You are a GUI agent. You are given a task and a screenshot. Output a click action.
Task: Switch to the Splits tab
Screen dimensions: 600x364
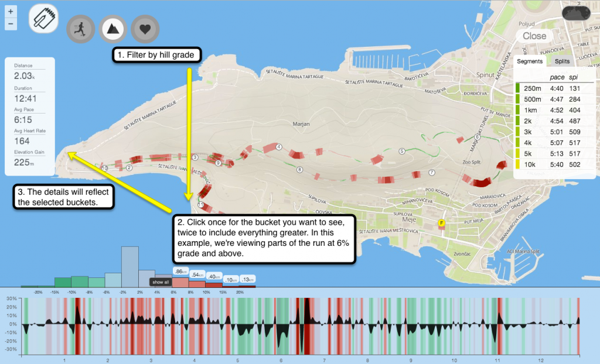(x=562, y=61)
